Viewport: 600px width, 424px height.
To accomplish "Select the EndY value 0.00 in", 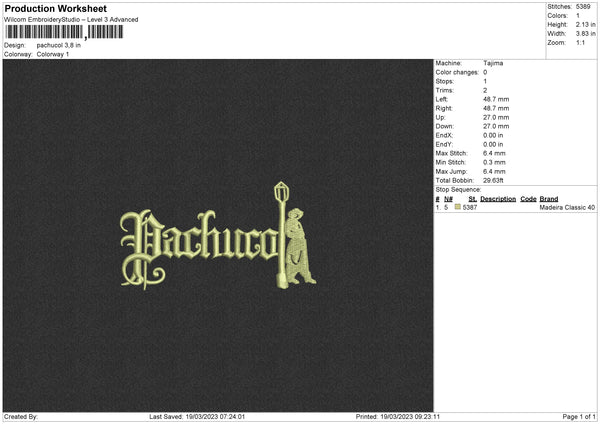I will (x=493, y=144).
